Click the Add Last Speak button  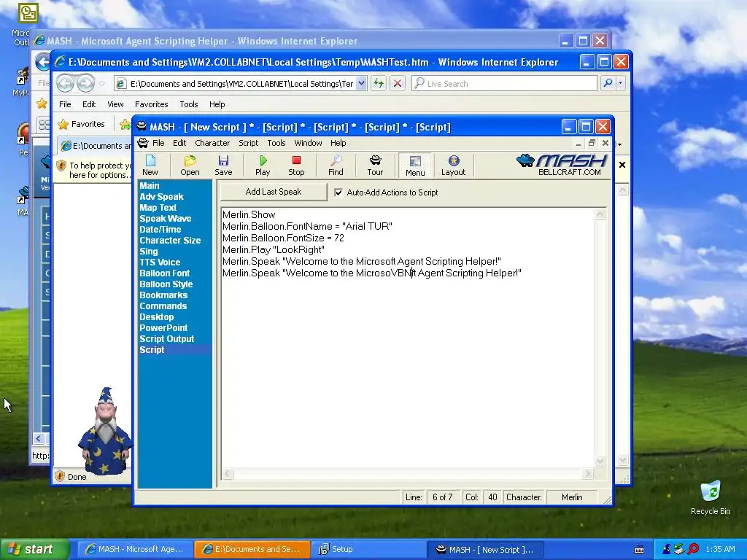coord(274,192)
